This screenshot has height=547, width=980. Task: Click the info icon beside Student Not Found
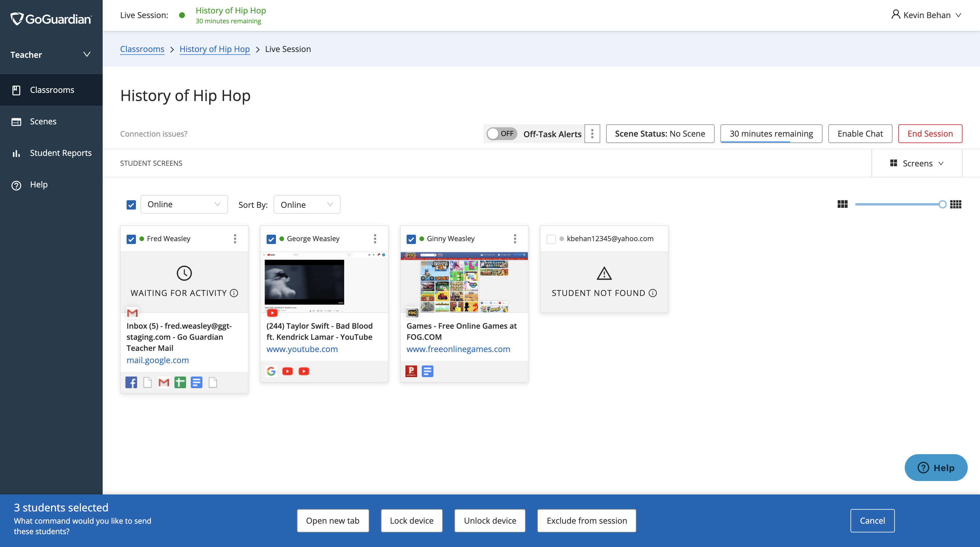point(653,293)
